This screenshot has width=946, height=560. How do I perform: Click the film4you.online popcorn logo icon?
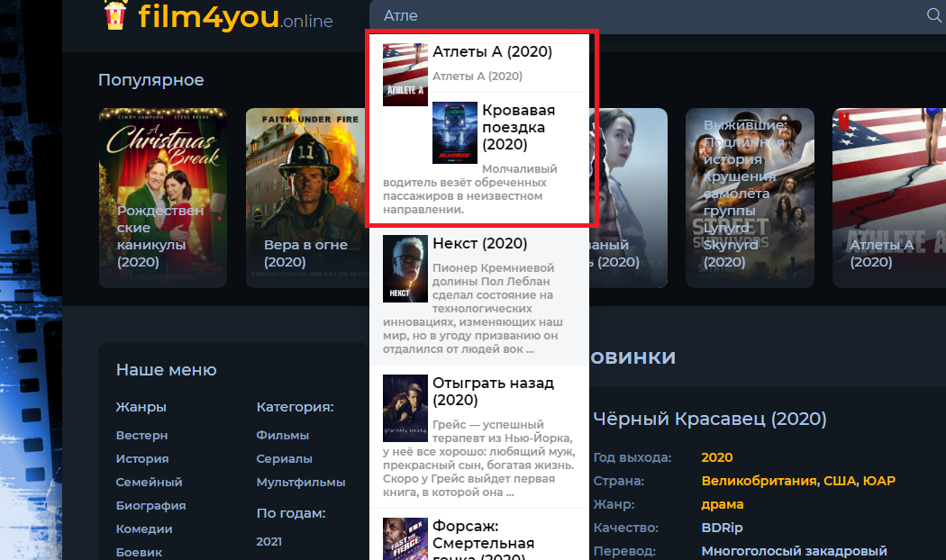pyautogui.click(x=114, y=14)
